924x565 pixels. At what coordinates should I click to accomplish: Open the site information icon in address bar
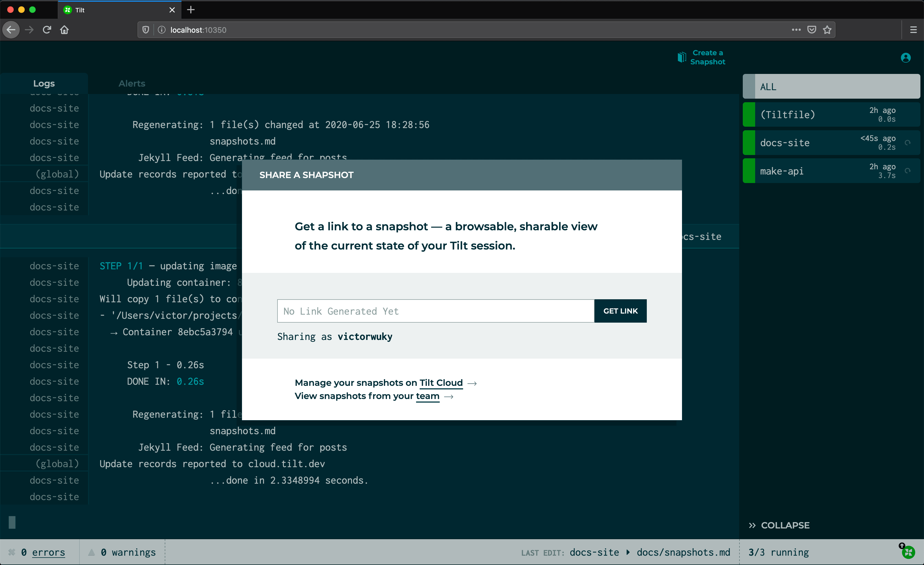tap(162, 30)
